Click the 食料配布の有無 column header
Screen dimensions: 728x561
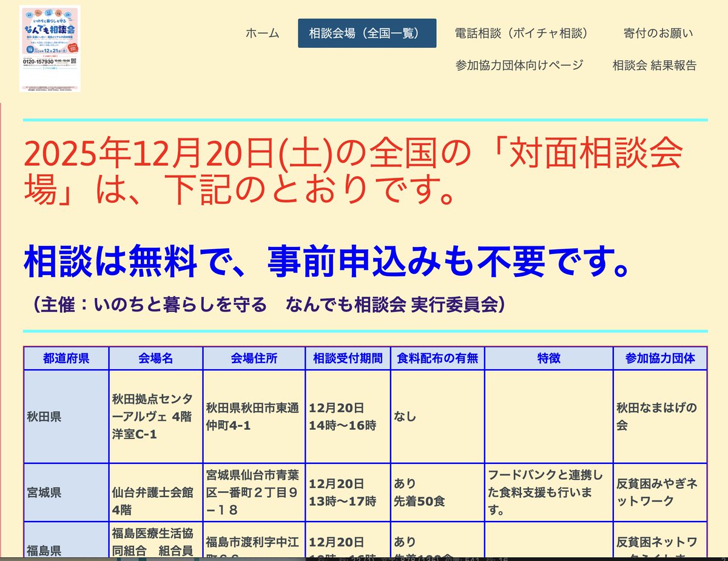click(x=437, y=358)
